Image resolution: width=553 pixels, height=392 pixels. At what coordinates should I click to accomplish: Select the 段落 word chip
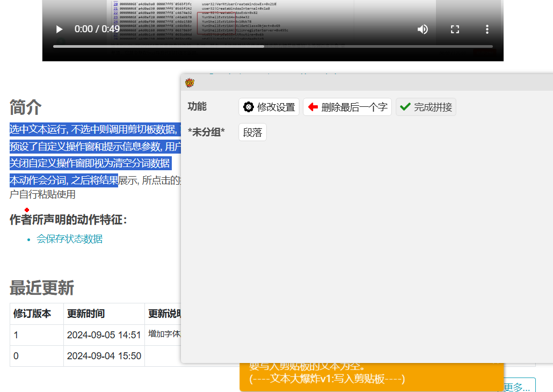[252, 132]
